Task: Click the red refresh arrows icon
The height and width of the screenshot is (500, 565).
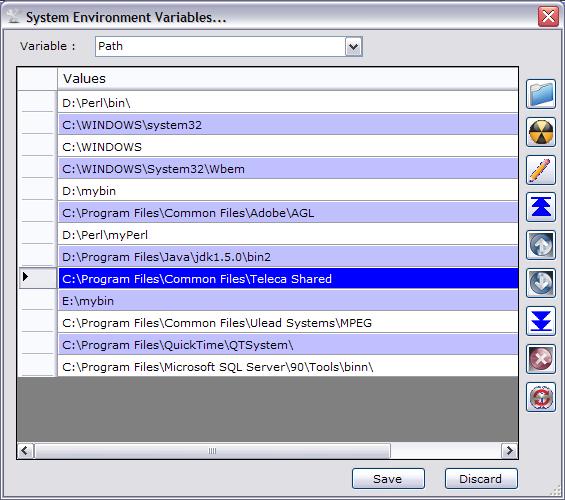Action: coord(541,397)
